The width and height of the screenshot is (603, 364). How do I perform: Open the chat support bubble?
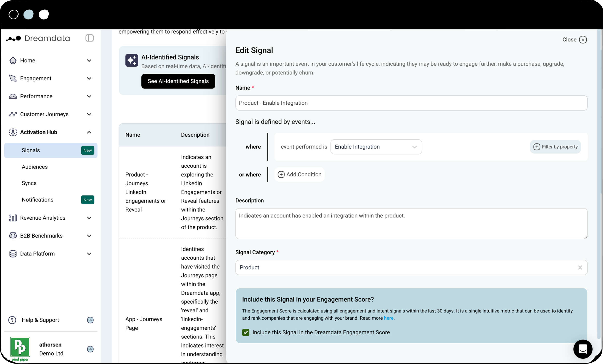pyautogui.click(x=582, y=349)
